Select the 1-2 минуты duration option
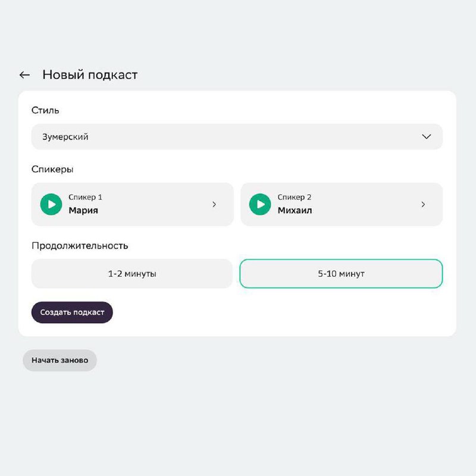 click(132, 274)
